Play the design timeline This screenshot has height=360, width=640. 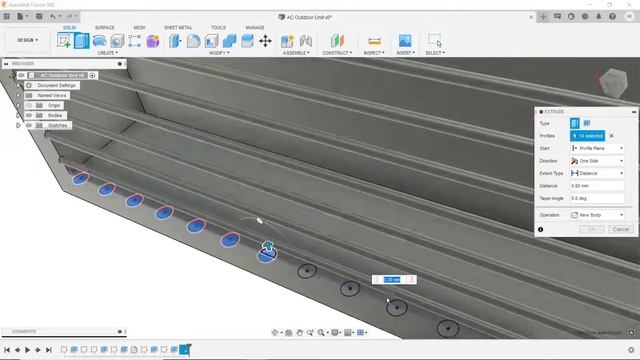point(27,350)
